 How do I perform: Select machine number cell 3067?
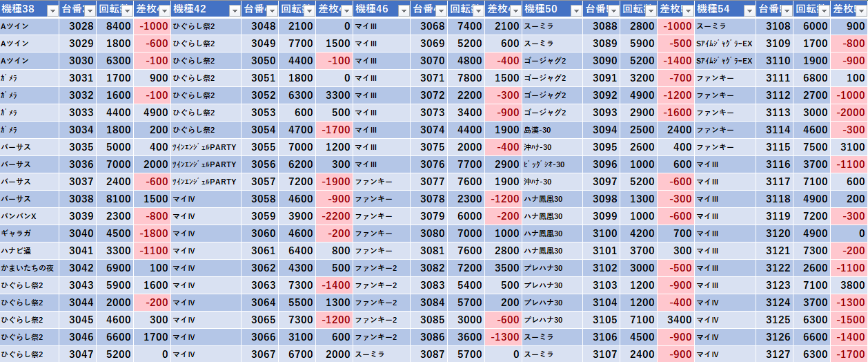pyautogui.click(x=259, y=354)
